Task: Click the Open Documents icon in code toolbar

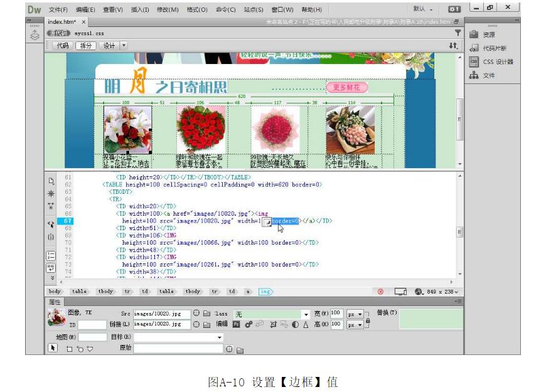Action: (x=51, y=181)
